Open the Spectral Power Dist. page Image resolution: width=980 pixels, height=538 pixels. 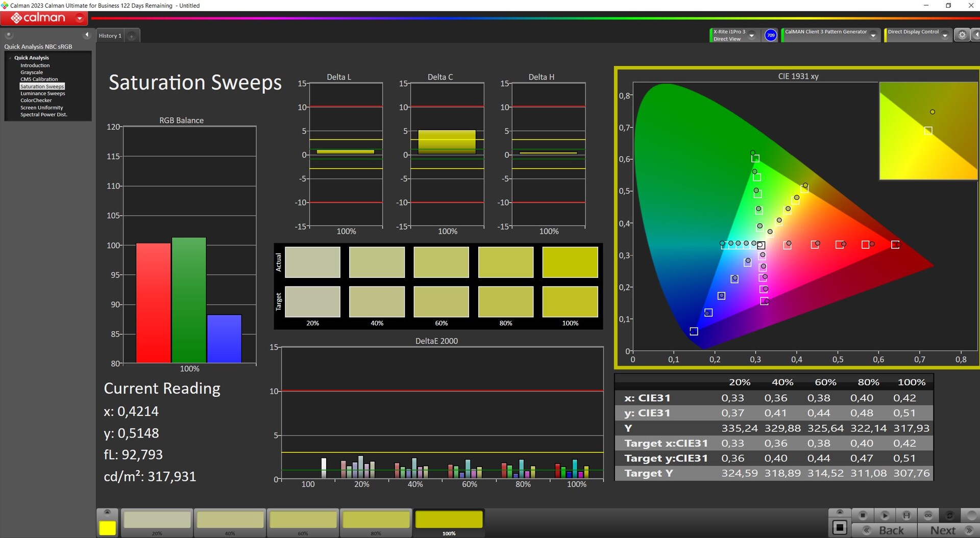click(x=43, y=115)
